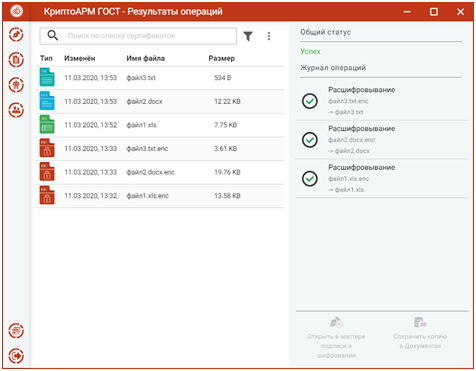
Task: Select file name файл3.txt.enc in list
Action: click(147, 149)
